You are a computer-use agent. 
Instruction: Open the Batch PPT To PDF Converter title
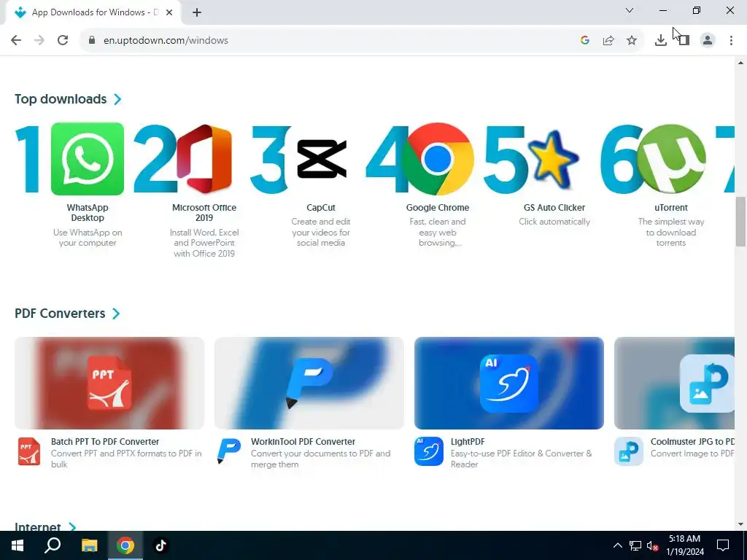(x=105, y=441)
